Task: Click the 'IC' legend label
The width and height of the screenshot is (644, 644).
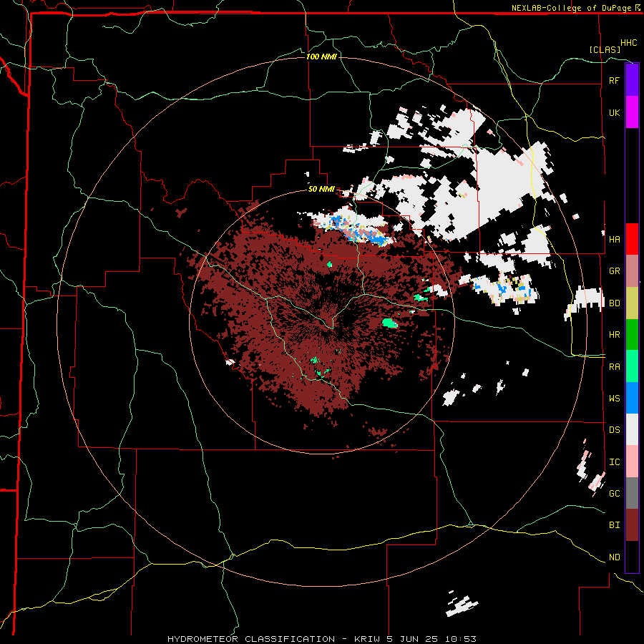Action: coord(614,462)
